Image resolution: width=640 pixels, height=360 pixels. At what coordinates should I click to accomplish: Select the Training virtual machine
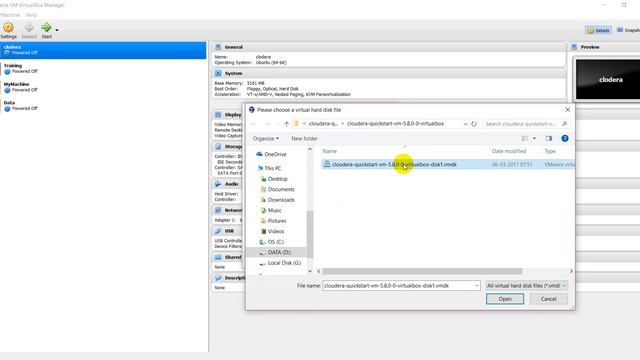(x=103, y=68)
